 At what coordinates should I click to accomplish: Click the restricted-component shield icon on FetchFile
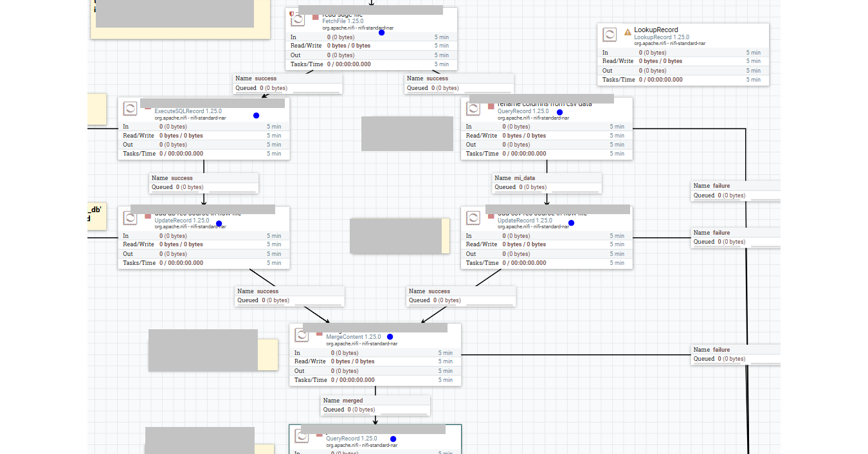293,13
